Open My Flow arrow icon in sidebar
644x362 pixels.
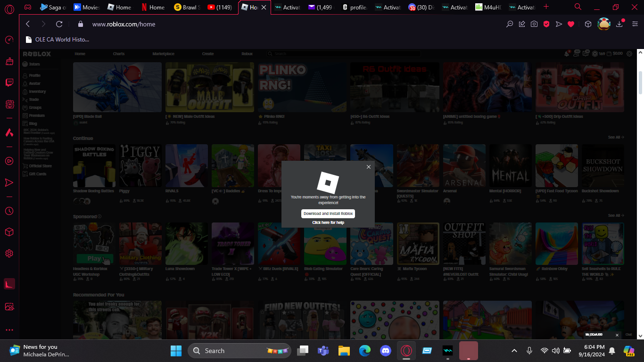(9, 182)
